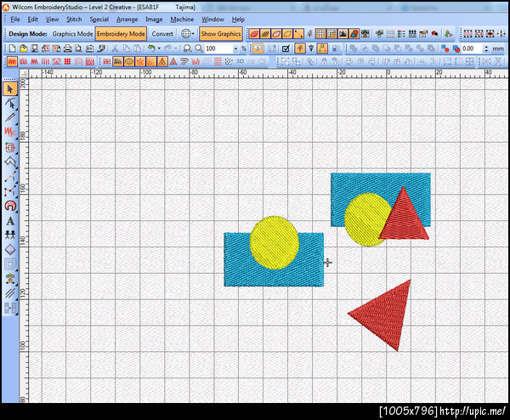The width and height of the screenshot is (510, 420).
Task: Click the red-eye camera icon on the top toolbar
Action: point(434,33)
